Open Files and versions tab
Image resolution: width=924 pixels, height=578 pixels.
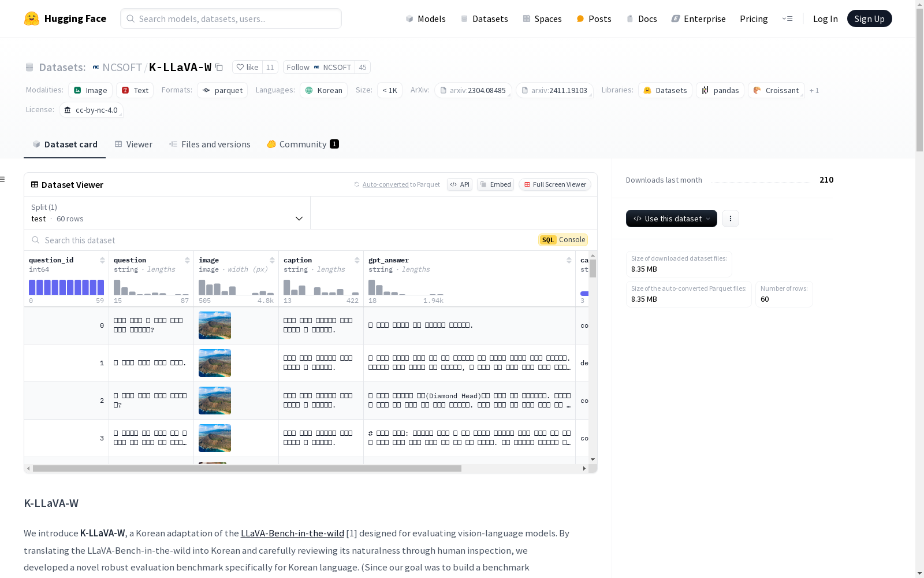[210, 144]
